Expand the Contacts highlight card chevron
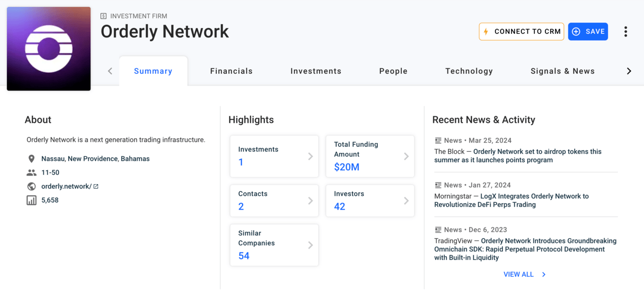Image resolution: width=644 pixels, height=290 pixels. [x=310, y=201]
